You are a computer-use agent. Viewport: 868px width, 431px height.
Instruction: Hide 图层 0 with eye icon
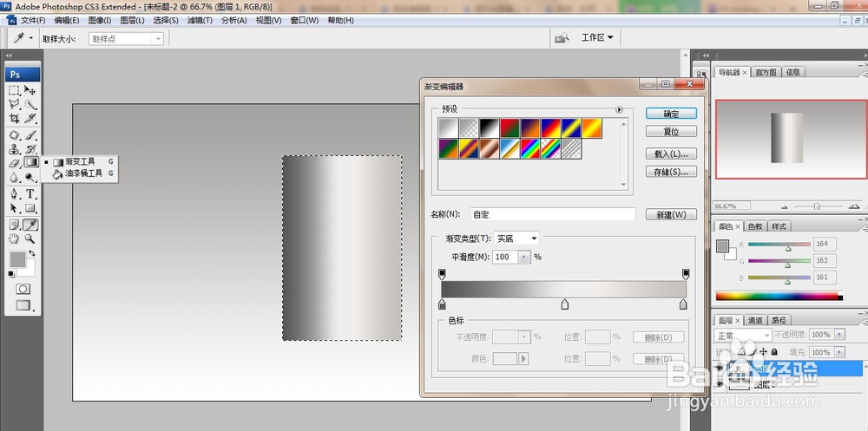click(x=720, y=384)
